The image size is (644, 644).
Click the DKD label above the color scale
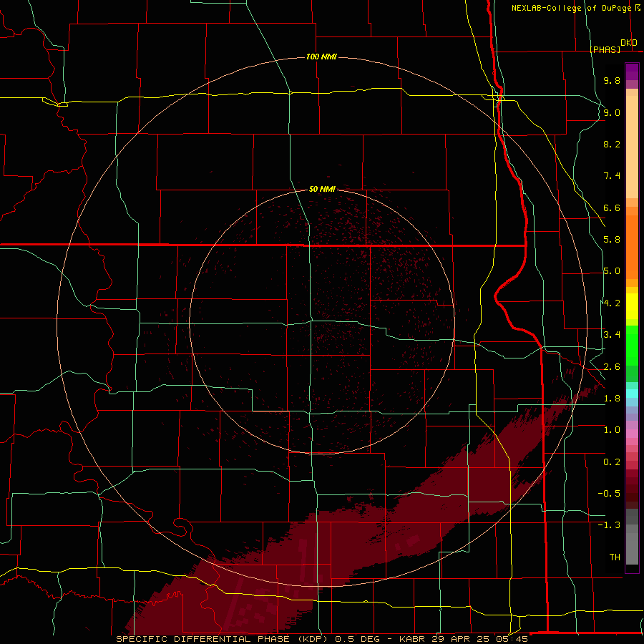pos(629,43)
